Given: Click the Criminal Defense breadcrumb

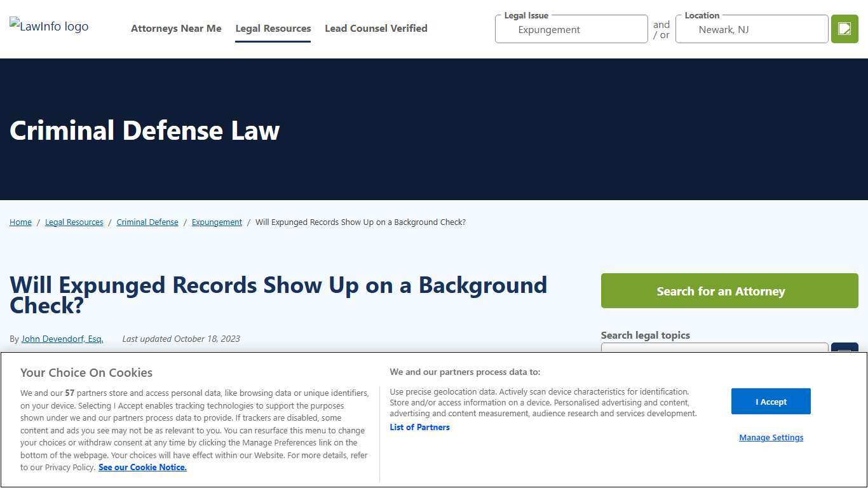Looking at the screenshot, I should click(147, 222).
